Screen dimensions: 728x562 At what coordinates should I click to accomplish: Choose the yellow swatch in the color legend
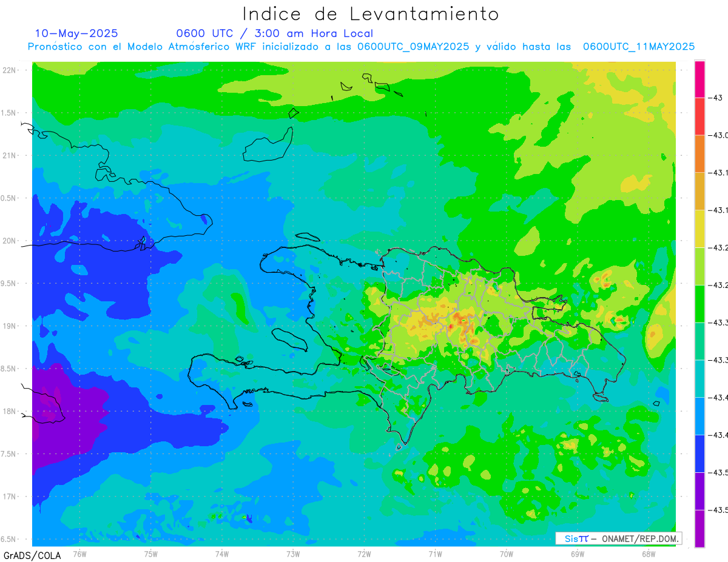pos(699,229)
